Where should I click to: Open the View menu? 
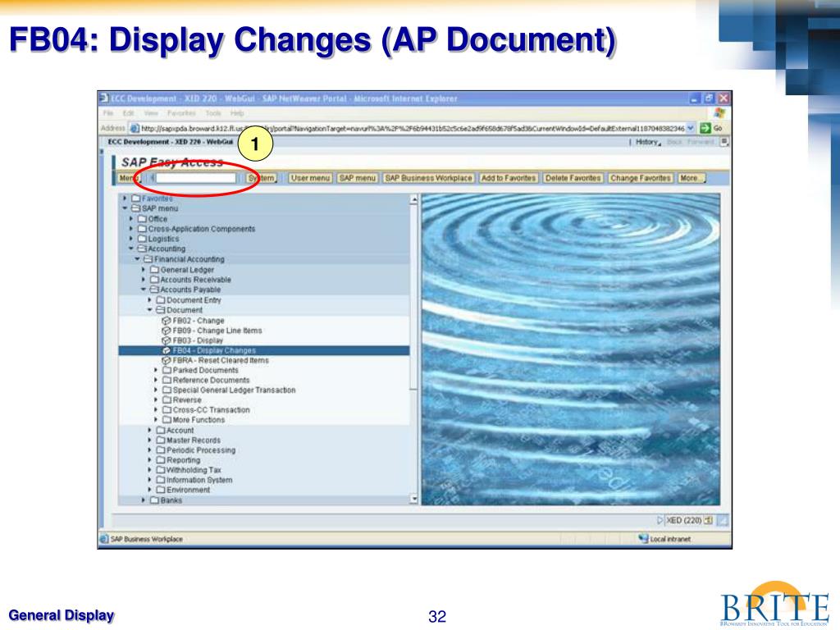coord(151,113)
